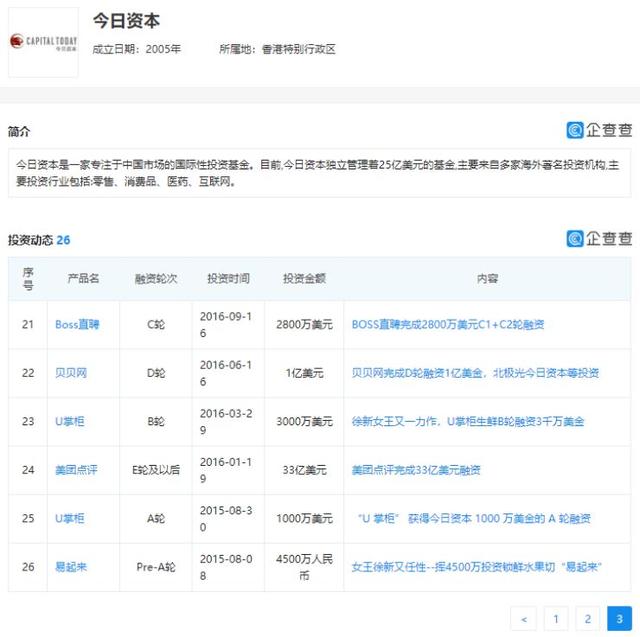
Task: Click the 内容 column header
Action: pos(487,279)
